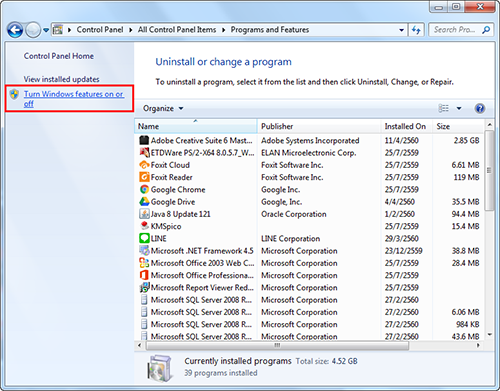Viewport: 500px width, 391px height.
Task: Click the Help question mark icon
Action: (x=480, y=108)
